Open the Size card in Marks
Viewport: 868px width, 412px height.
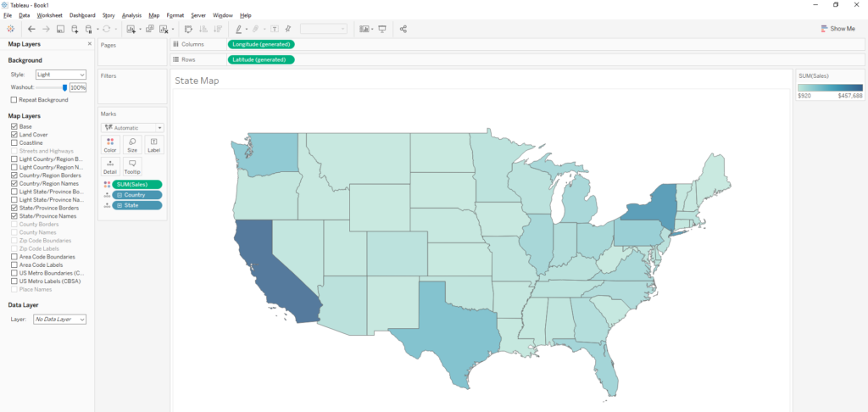(132, 145)
